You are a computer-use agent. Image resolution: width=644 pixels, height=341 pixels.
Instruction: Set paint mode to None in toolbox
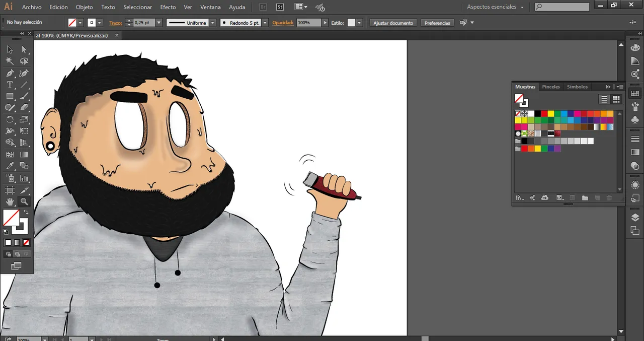coord(26,243)
